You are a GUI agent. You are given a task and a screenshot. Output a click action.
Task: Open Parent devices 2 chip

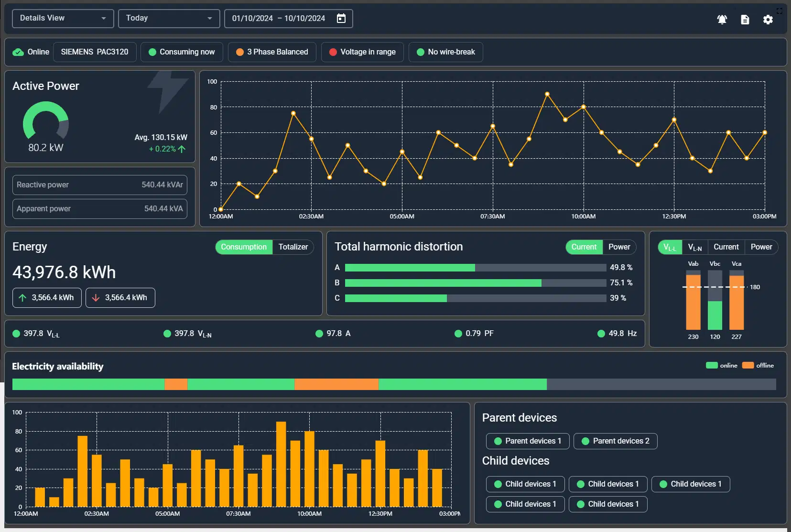(615, 441)
